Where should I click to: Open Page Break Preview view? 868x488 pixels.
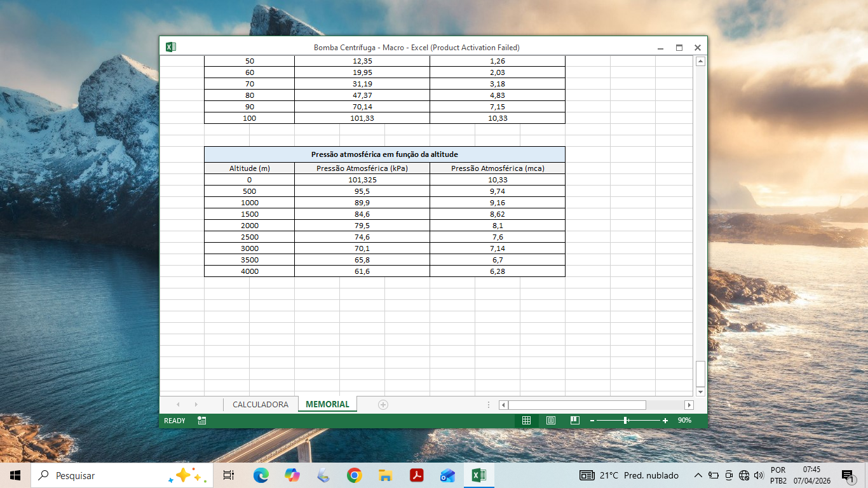575,421
